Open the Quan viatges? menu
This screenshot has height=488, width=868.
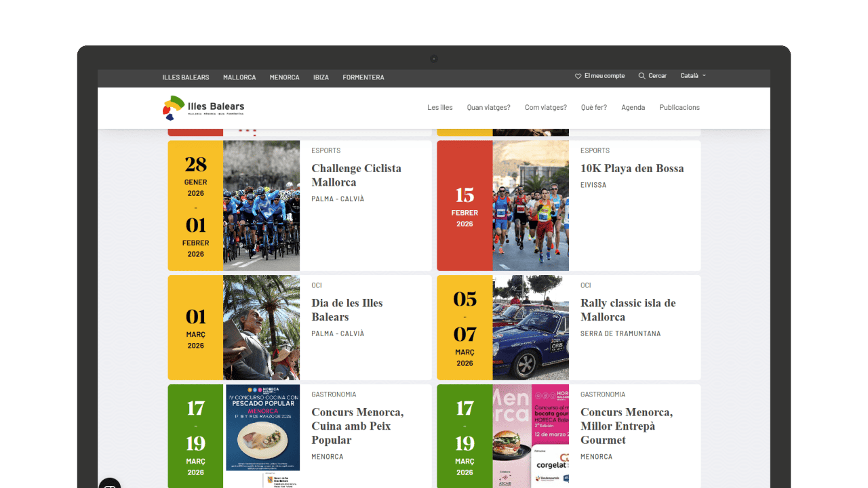[488, 108]
